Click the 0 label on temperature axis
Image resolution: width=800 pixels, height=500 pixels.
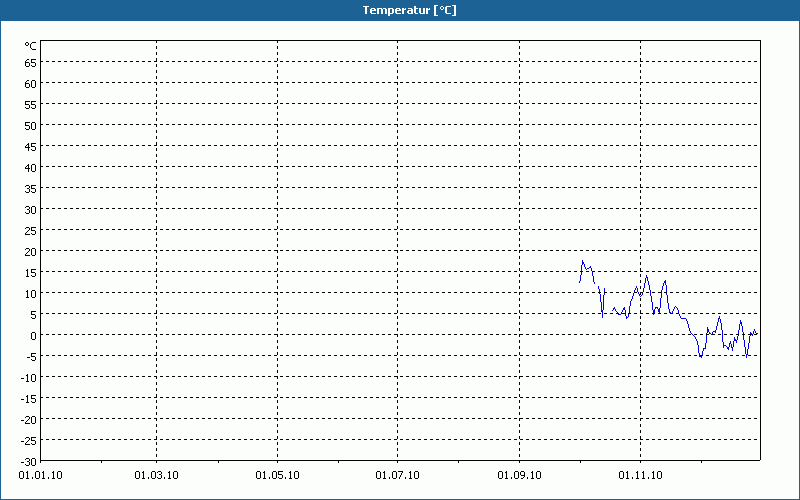tap(34, 336)
